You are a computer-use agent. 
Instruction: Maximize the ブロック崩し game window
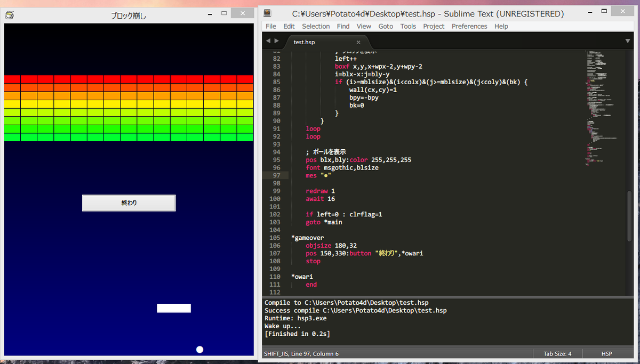[x=224, y=13]
